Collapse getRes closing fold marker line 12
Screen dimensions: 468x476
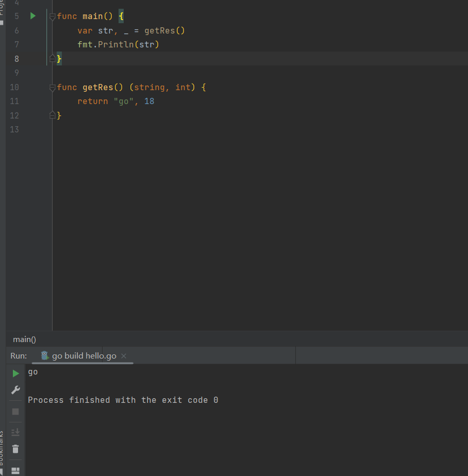(52, 115)
